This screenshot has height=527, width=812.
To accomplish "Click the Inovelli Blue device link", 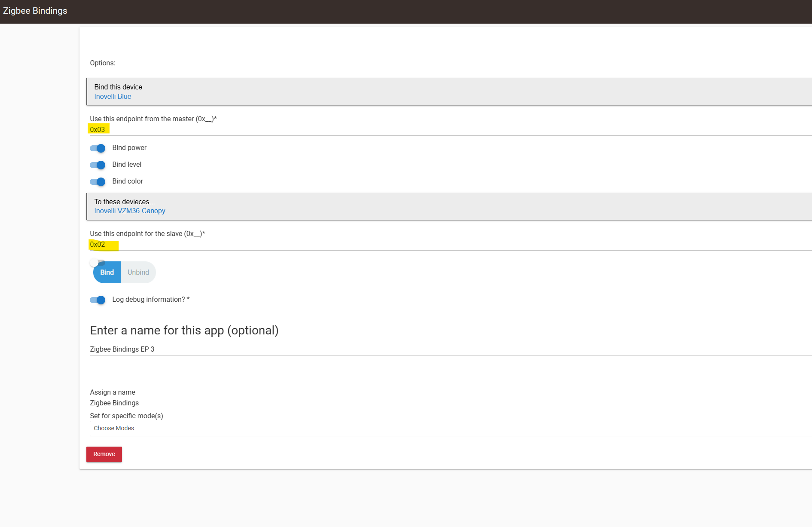I will pyautogui.click(x=113, y=97).
